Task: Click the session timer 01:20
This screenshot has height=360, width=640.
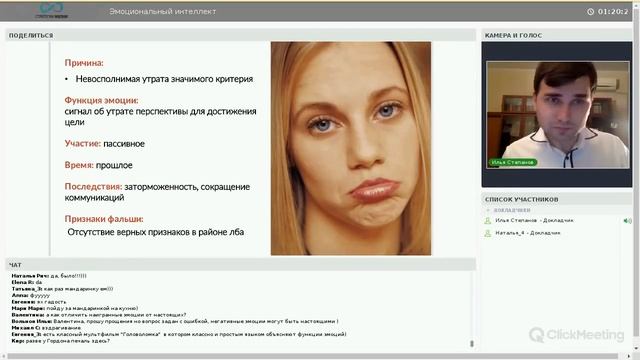Action: (x=613, y=12)
